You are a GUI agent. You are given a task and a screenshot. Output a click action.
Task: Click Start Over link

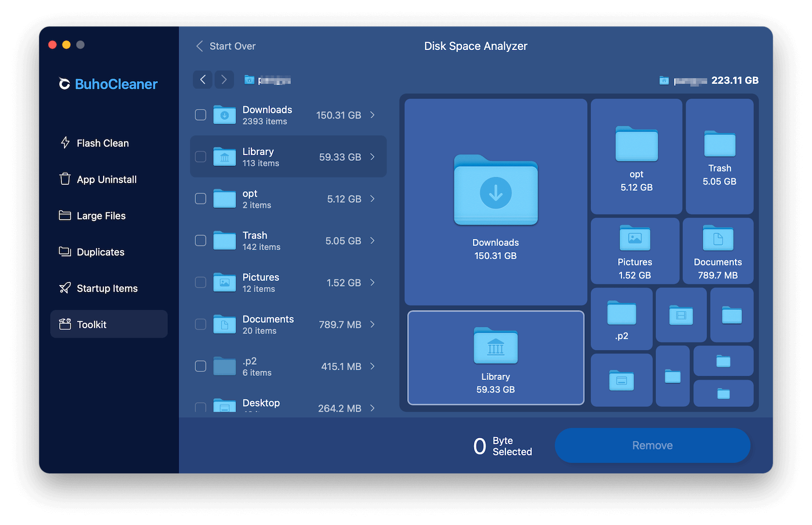coord(226,46)
